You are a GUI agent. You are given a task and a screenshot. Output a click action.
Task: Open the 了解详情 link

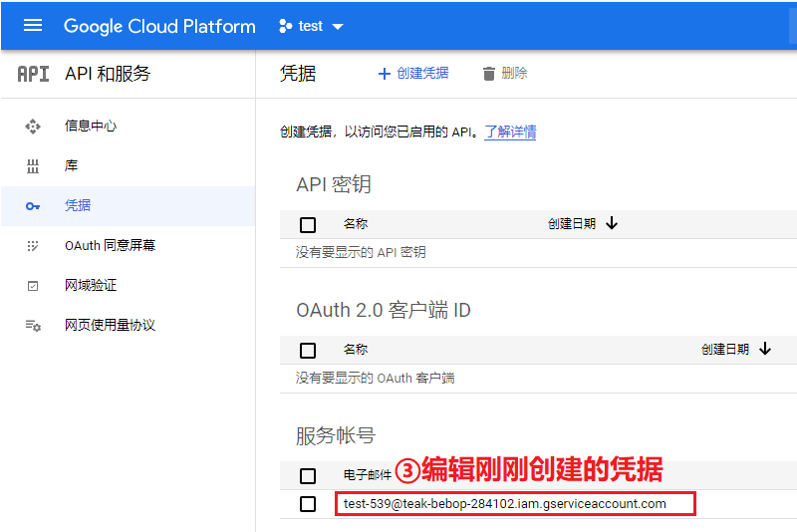(x=510, y=132)
